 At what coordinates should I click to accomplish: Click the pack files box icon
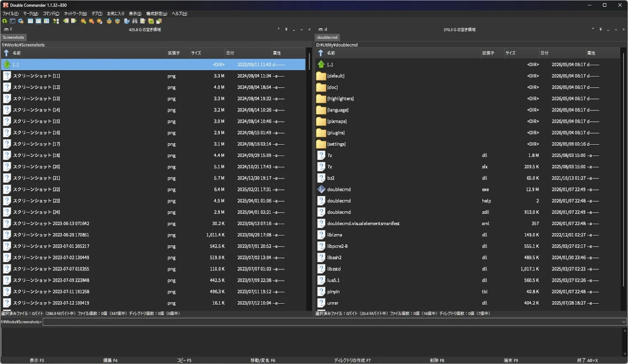pyautogui.click(x=109, y=21)
